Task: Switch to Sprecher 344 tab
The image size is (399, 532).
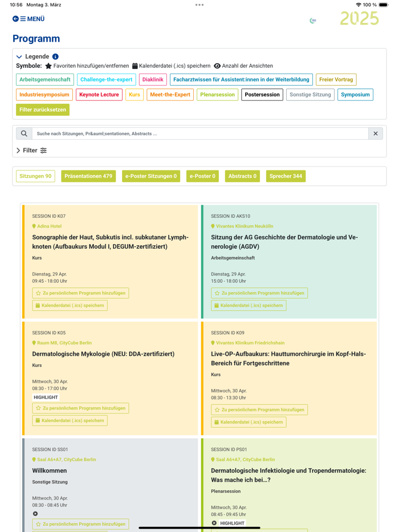Action: click(x=286, y=176)
